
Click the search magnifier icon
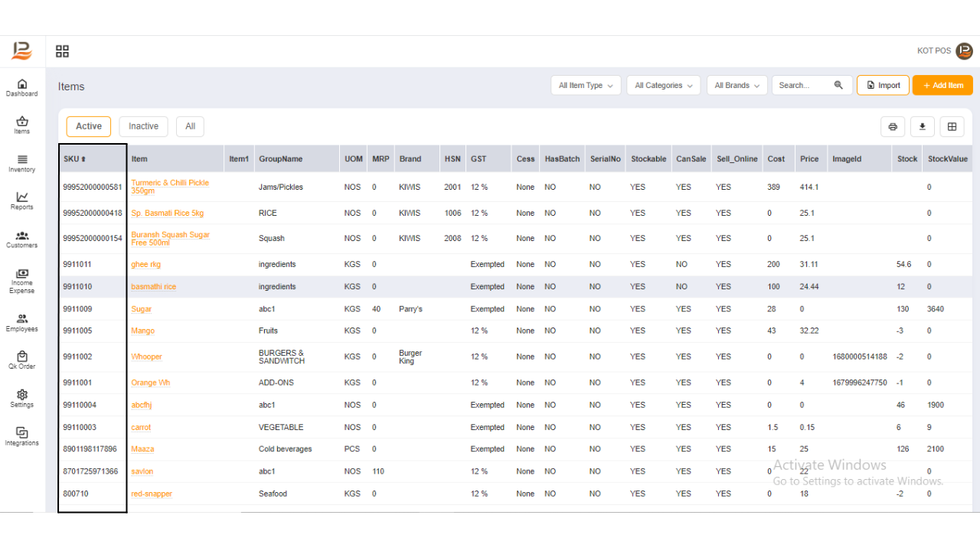point(838,85)
